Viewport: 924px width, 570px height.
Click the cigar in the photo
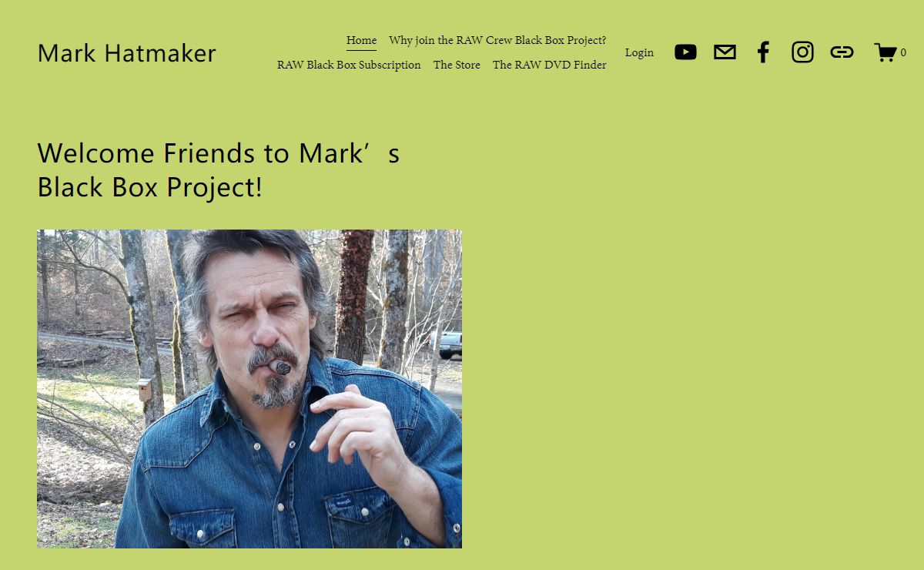pos(280,367)
